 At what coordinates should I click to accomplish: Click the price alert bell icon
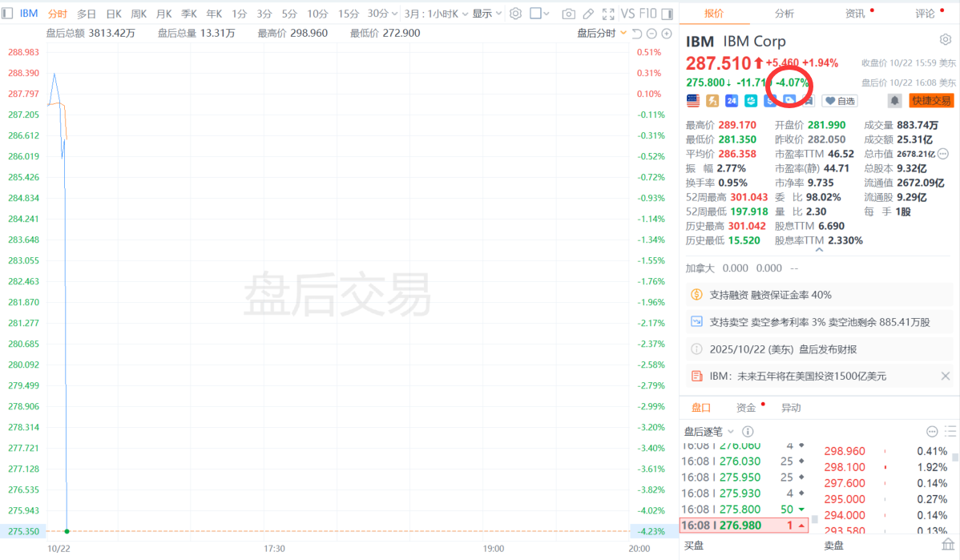pyautogui.click(x=893, y=100)
